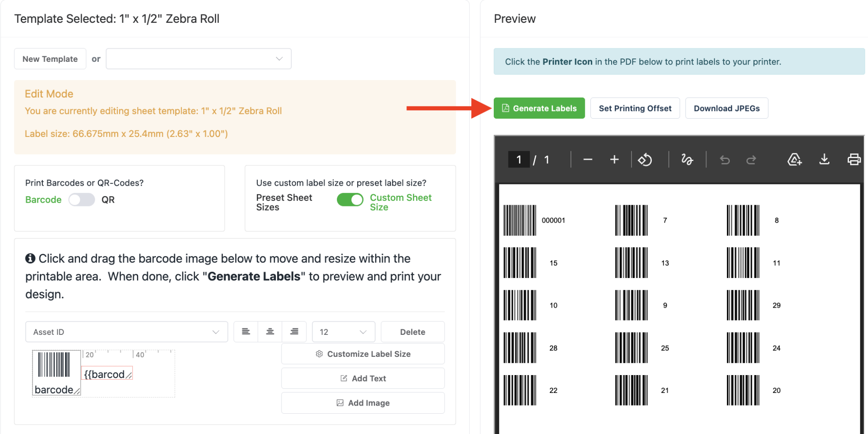Click Download JPEGs button
This screenshot has height=434, width=868.
(x=726, y=108)
